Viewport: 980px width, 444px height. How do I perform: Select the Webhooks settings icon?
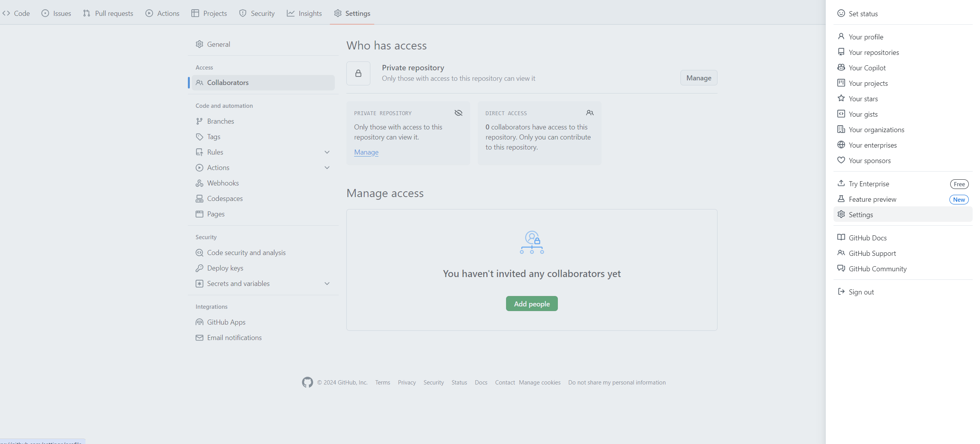[x=199, y=183]
